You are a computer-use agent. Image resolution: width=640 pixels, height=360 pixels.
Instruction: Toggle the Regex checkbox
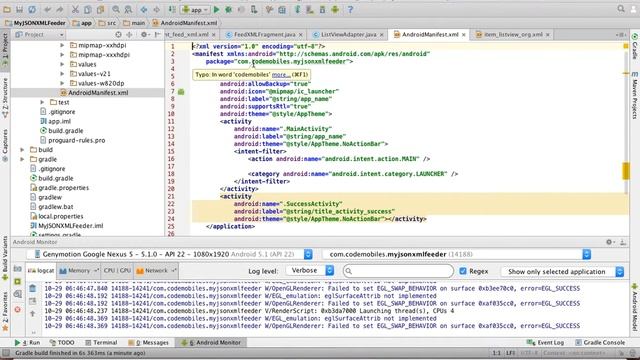462,271
